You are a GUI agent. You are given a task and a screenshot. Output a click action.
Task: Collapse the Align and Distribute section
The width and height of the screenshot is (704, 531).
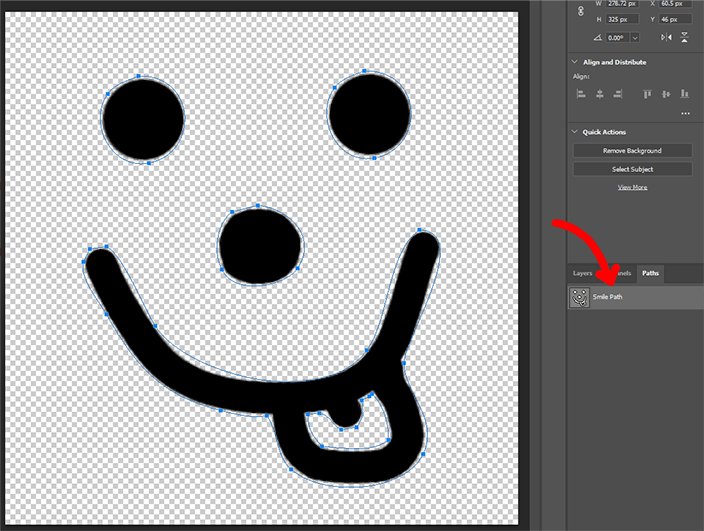tap(574, 62)
